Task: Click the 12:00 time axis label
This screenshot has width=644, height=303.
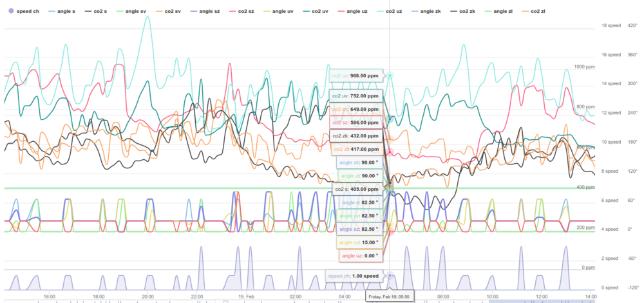Action: (x=542, y=296)
